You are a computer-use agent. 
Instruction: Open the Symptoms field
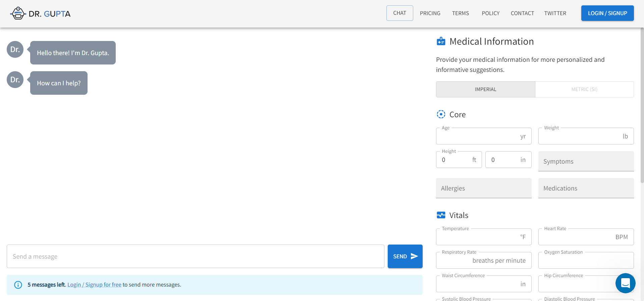(586, 161)
